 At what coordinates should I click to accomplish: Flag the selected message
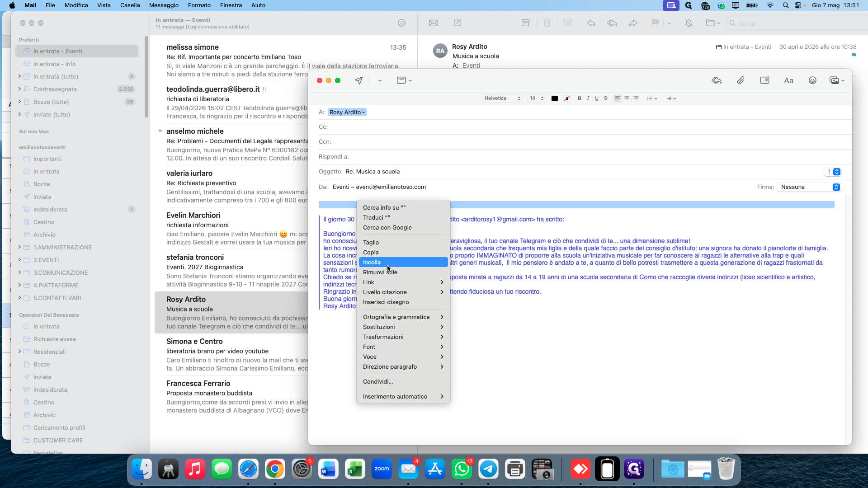click(655, 23)
